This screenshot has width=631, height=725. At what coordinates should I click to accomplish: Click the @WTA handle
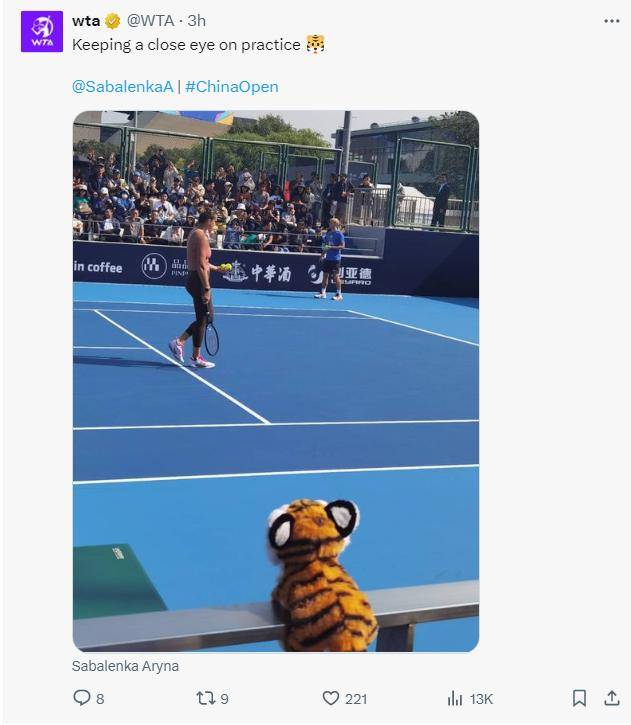[x=151, y=21]
